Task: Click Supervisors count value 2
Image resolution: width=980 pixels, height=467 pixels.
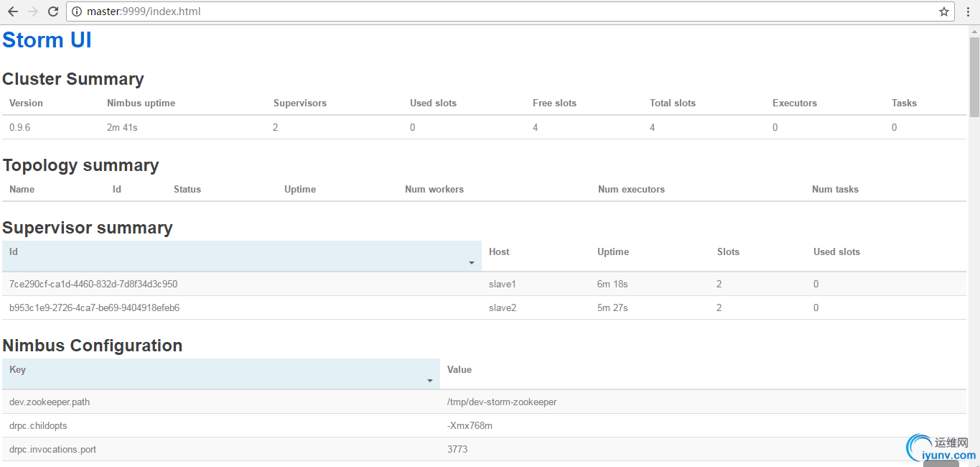Action: click(276, 127)
